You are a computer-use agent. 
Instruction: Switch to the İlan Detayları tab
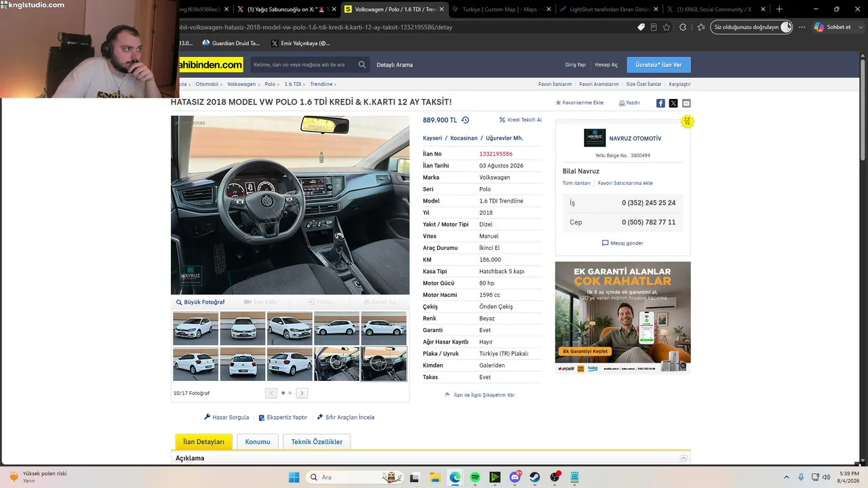(203, 442)
